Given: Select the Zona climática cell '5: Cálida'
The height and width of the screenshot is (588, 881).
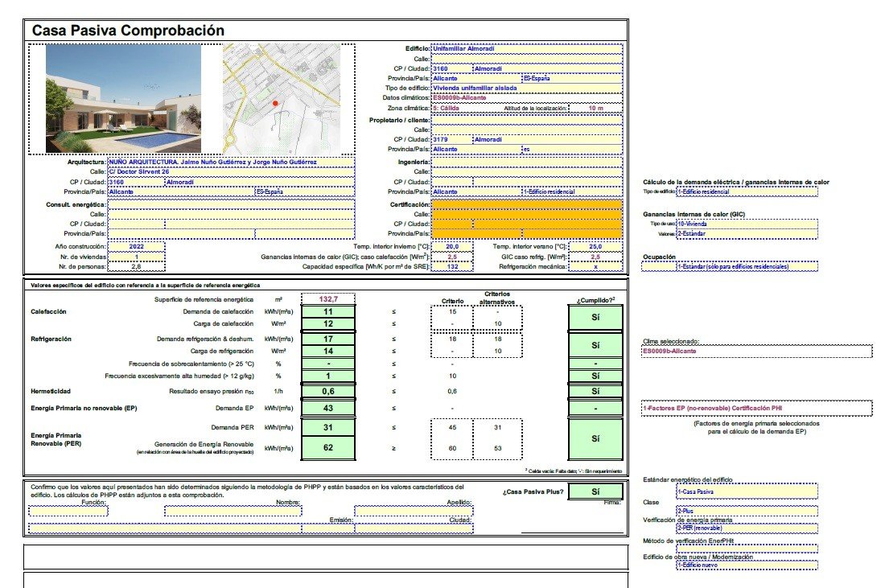Looking at the screenshot, I should [465, 108].
